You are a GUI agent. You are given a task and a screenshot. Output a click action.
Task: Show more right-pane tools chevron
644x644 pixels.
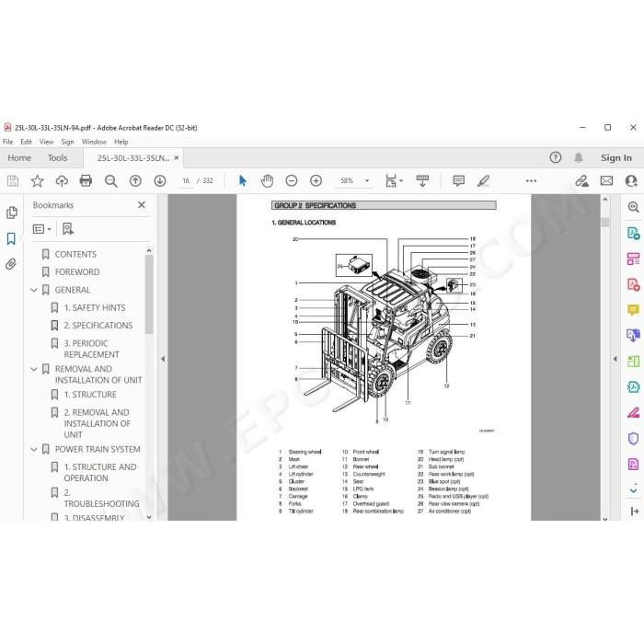[633, 490]
